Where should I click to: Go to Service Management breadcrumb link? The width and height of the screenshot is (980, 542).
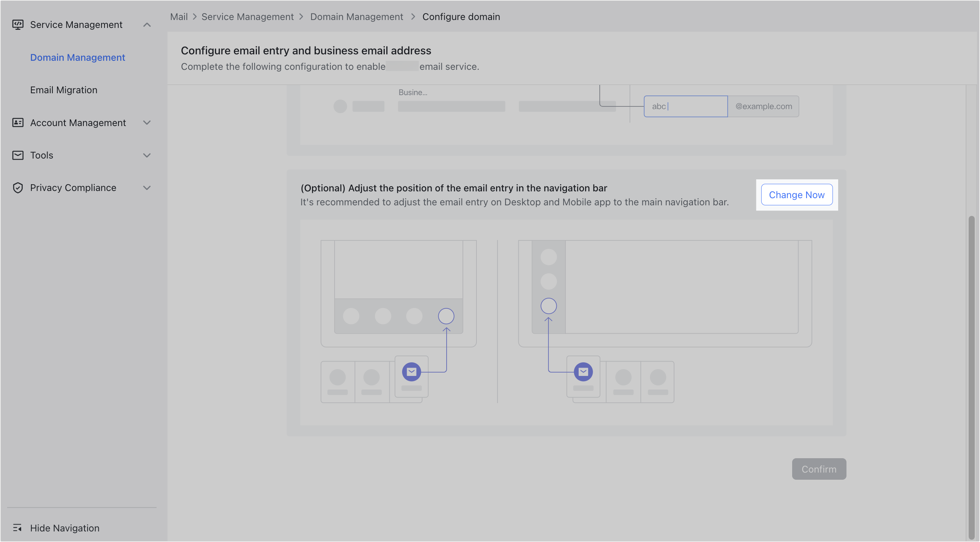[247, 17]
